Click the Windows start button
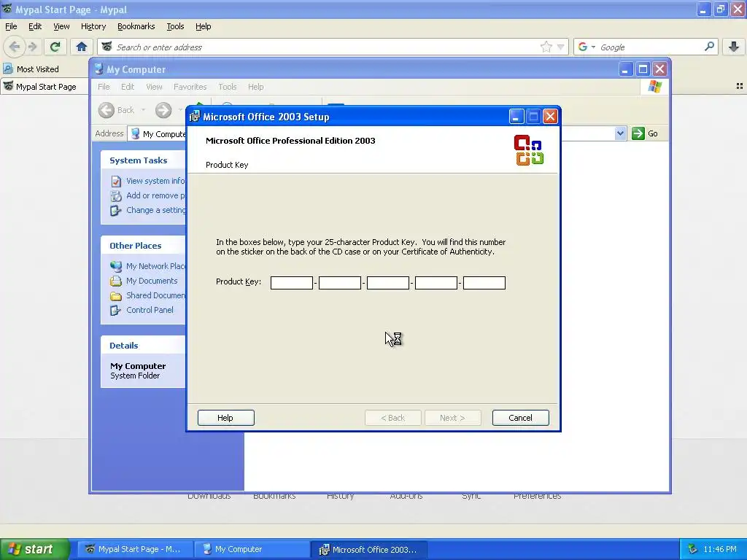 [x=34, y=550]
